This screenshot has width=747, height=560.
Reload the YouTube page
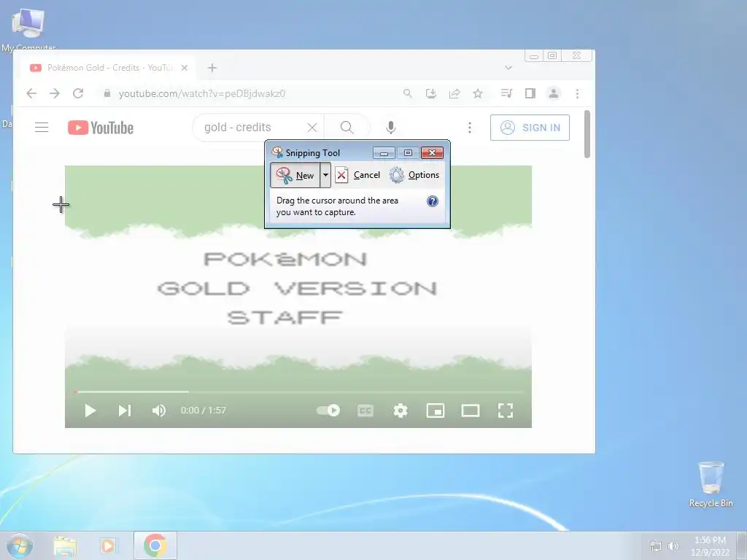(x=78, y=93)
